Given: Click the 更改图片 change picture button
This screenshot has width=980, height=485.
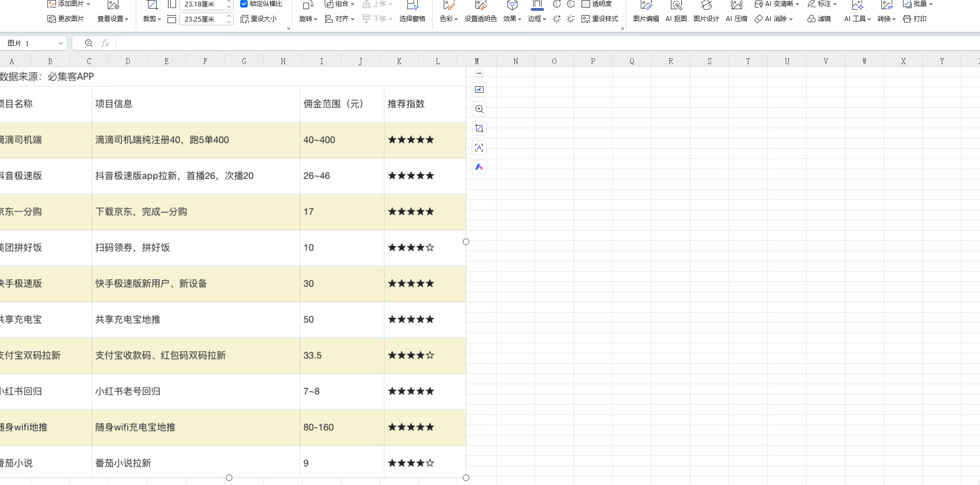Looking at the screenshot, I should [x=66, y=19].
